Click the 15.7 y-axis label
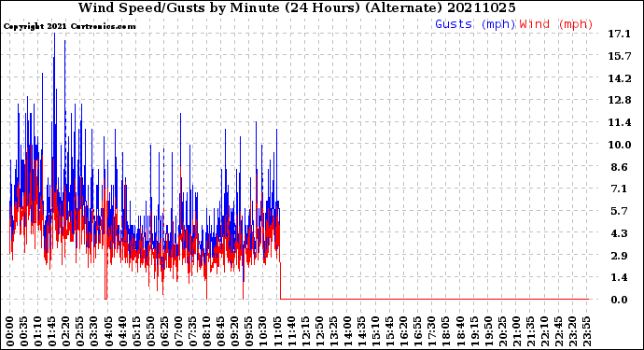Viewport: 644px width, 350px height. 620,56
